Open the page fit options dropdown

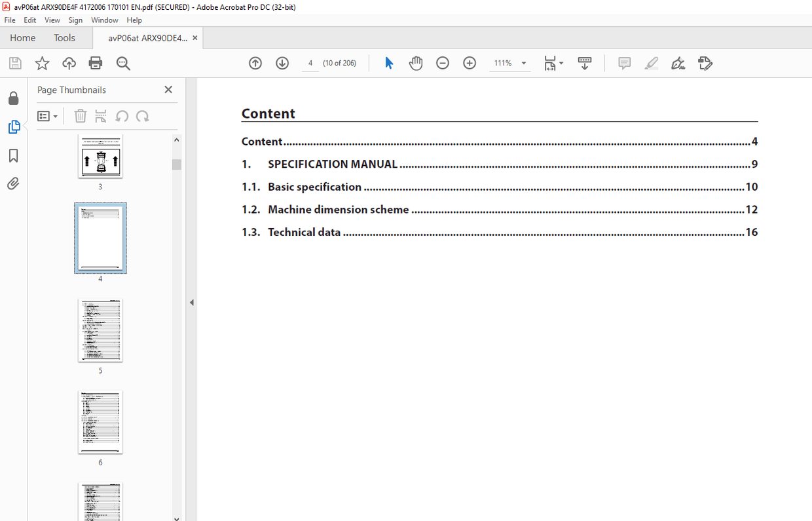coord(553,64)
